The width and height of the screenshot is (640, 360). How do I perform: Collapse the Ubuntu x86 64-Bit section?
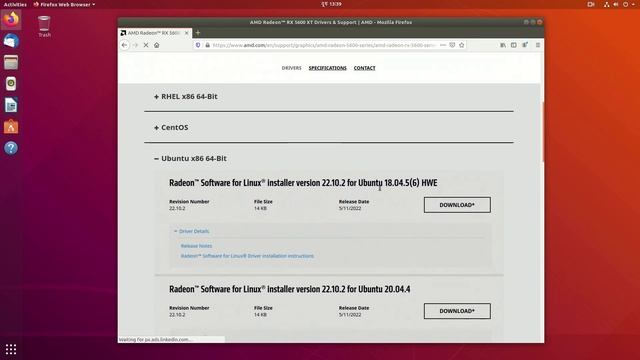(x=190, y=158)
